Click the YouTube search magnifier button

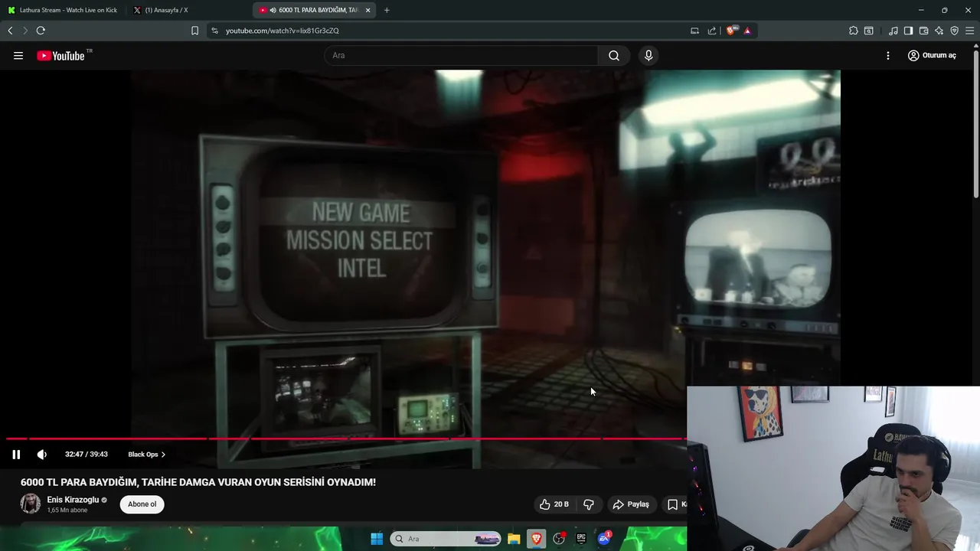614,55
